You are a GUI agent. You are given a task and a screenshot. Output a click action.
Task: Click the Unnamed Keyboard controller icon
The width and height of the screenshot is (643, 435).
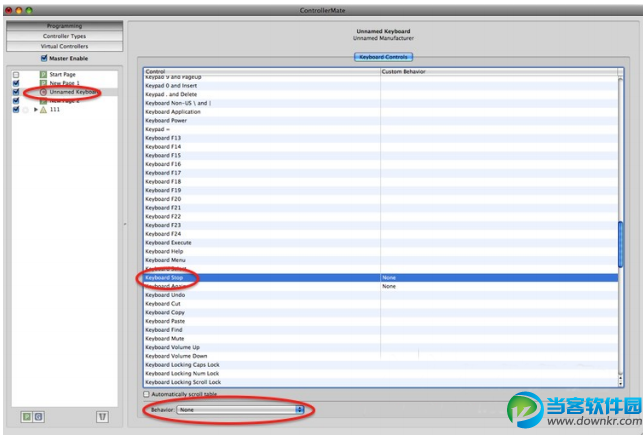(x=43, y=92)
